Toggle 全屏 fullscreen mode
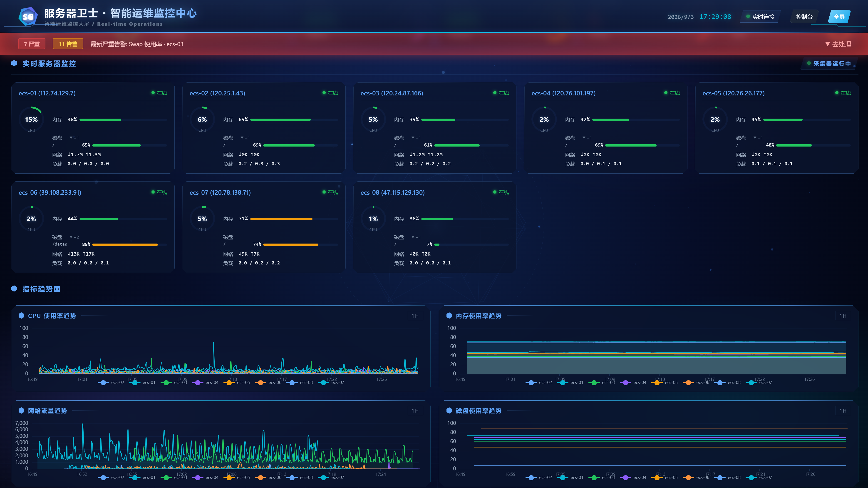 pos(839,17)
